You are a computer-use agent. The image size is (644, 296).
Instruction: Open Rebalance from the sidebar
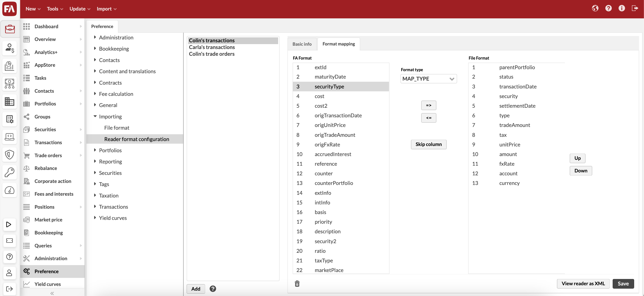52,168
